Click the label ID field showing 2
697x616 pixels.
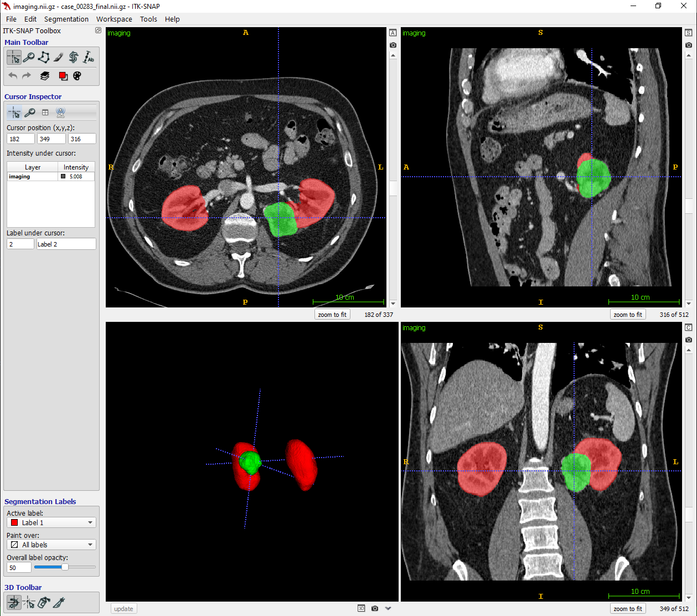pyautogui.click(x=20, y=244)
